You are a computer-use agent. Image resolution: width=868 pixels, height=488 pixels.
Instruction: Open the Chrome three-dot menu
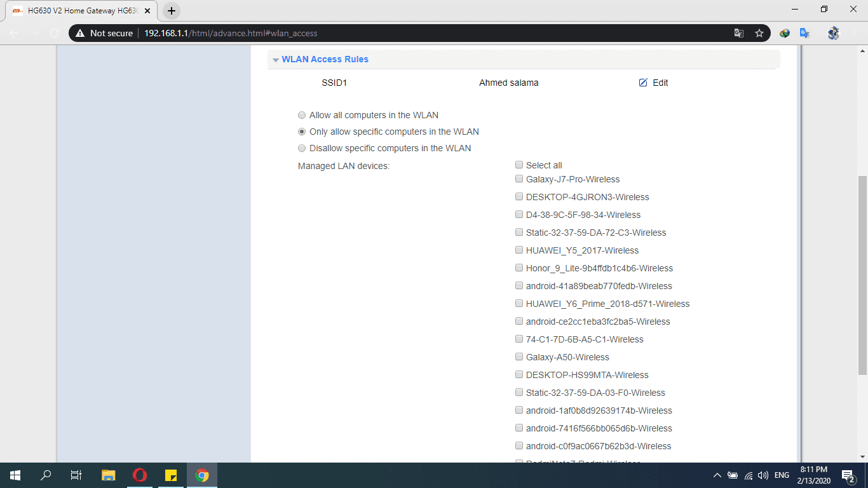coord(855,33)
